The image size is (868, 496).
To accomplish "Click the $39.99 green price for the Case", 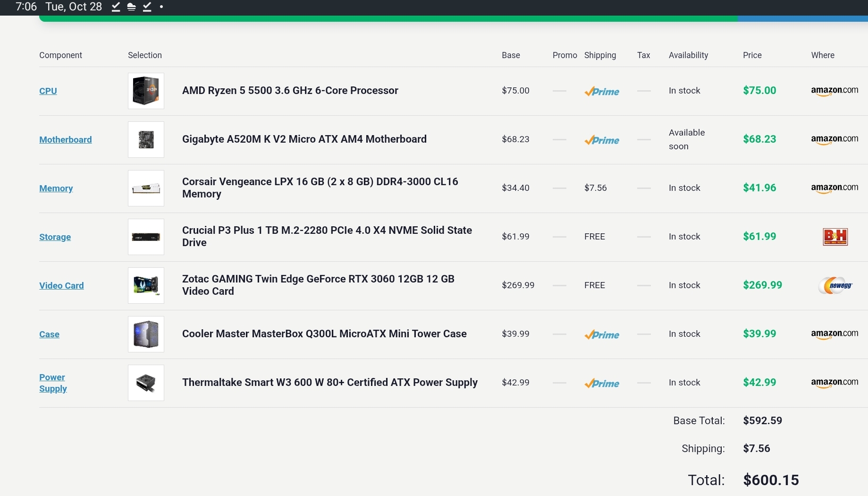I will tap(759, 334).
